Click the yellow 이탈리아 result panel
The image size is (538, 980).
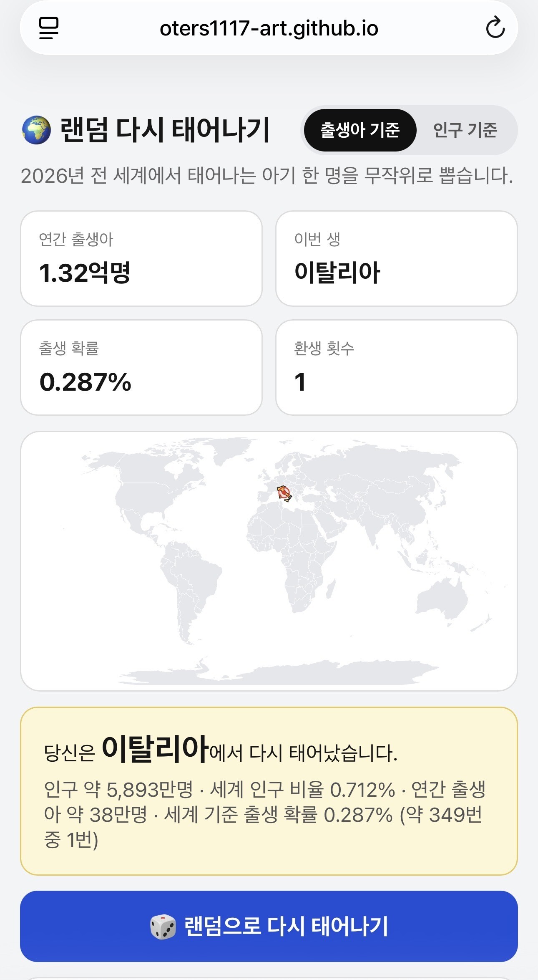[269, 791]
